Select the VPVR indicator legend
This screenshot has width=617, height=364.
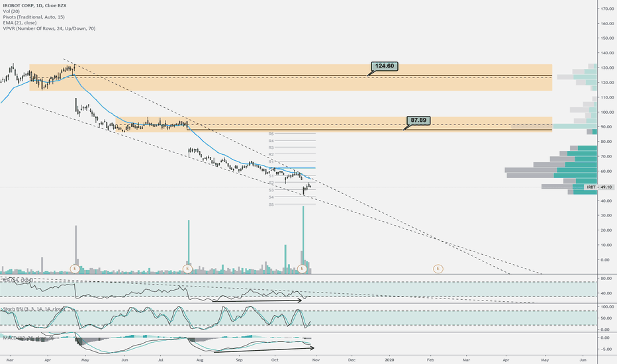[x=49, y=28]
